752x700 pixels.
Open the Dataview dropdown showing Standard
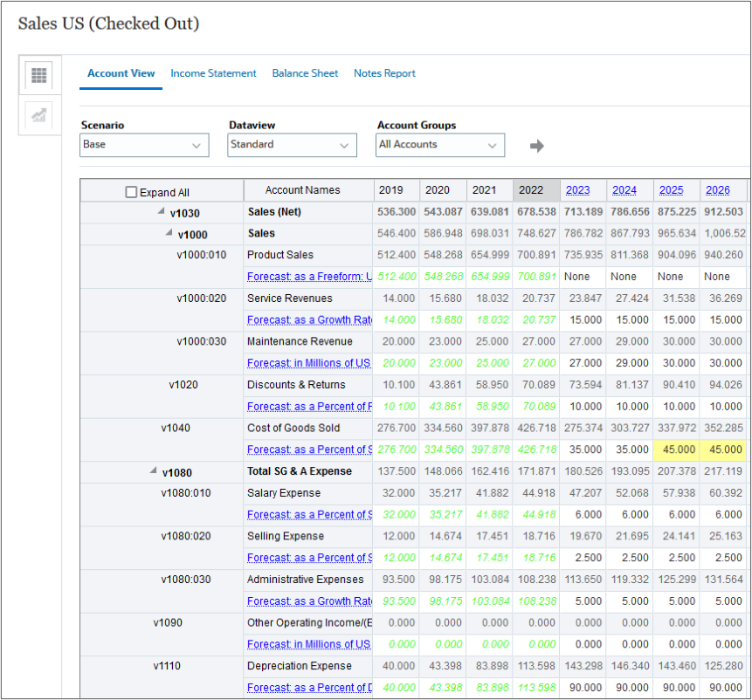pyautogui.click(x=291, y=145)
